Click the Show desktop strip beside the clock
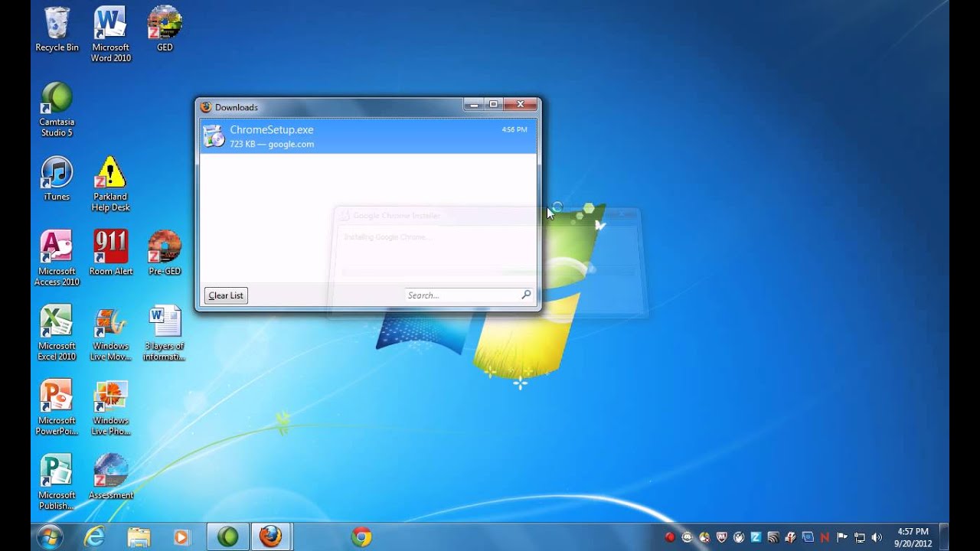This screenshot has height=551, width=980. tap(944, 536)
